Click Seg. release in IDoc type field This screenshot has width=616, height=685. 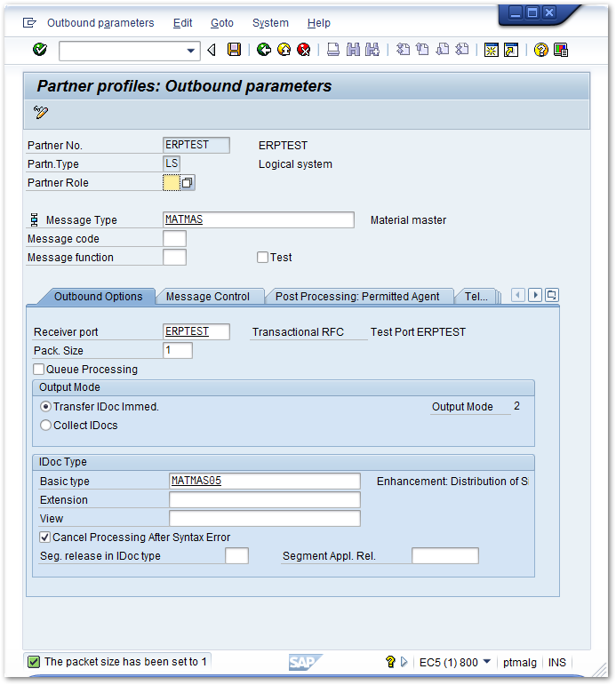point(236,555)
